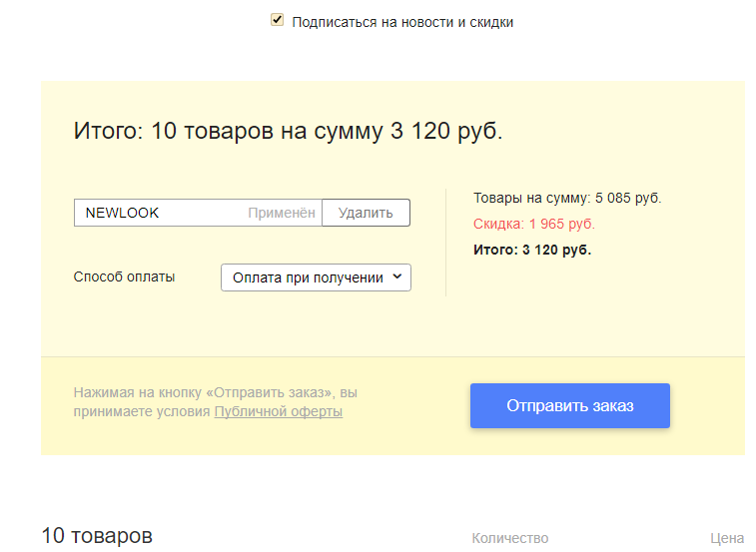This screenshot has width=756, height=552.
Task: Open the «Публичной оферты» link
Action: pos(279,411)
